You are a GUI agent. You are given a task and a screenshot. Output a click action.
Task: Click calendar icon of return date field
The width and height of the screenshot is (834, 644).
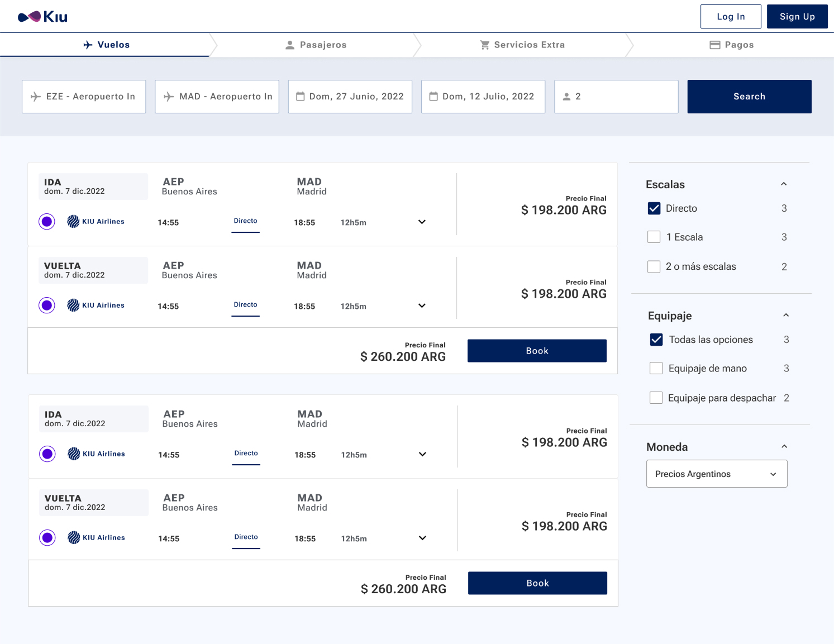[433, 97]
